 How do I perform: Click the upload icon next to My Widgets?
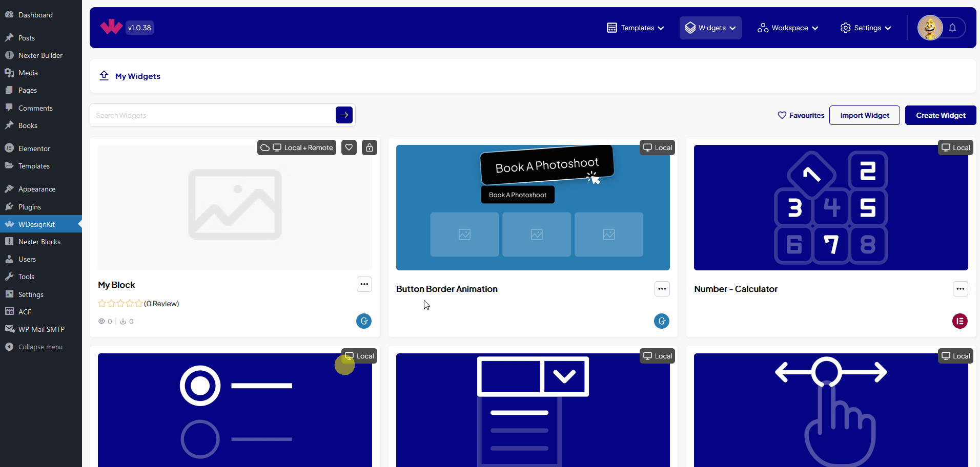click(104, 75)
